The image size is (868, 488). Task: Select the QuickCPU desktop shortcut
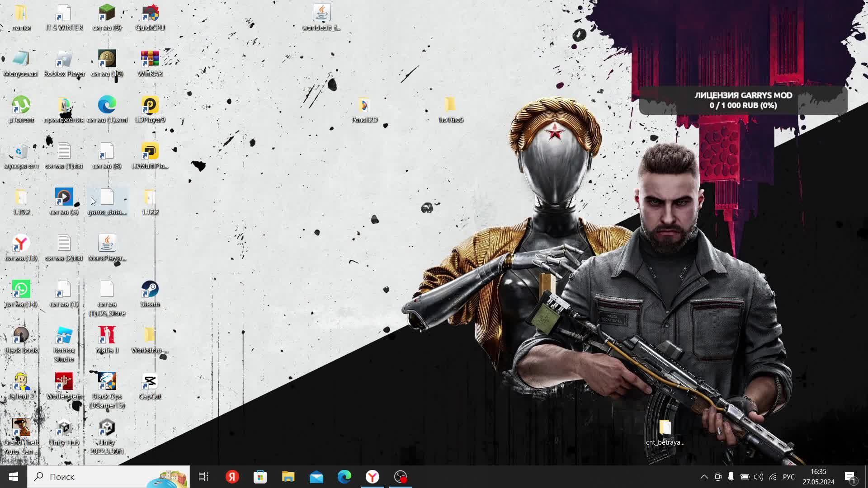click(x=150, y=18)
